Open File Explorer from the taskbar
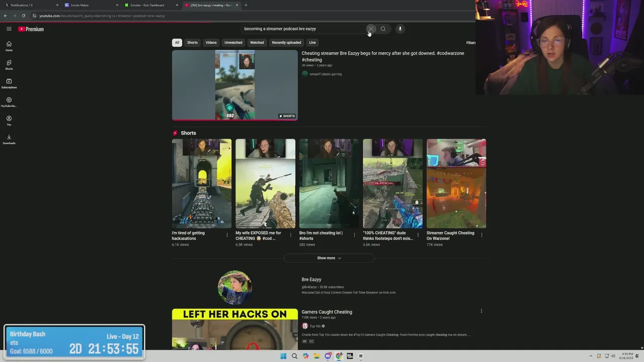This screenshot has height=362, width=644. 316,356
